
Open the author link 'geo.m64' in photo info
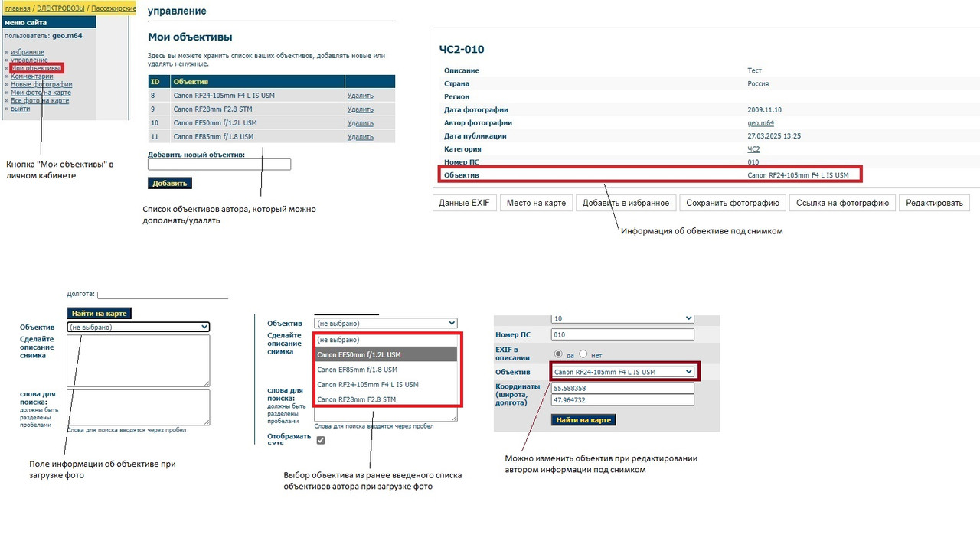[760, 123]
